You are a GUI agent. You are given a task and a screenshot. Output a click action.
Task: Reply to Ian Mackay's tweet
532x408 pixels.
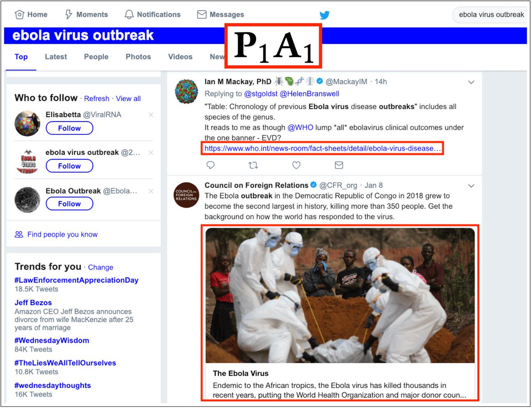(x=211, y=165)
